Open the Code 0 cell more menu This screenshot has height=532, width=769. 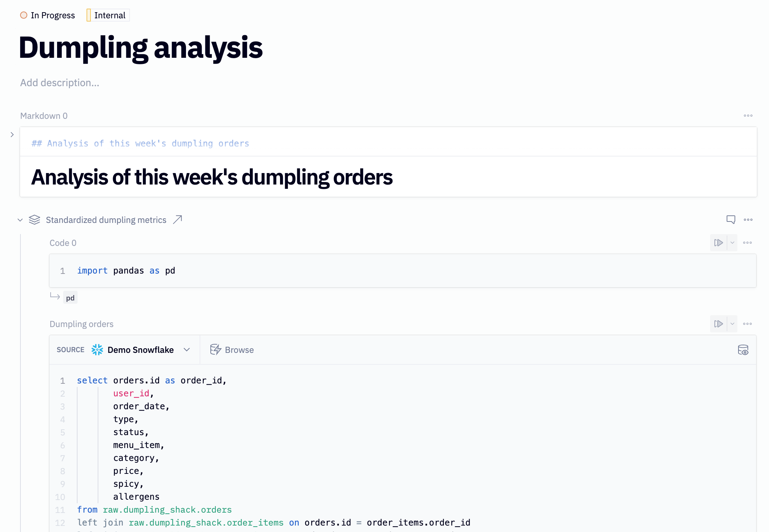click(747, 243)
